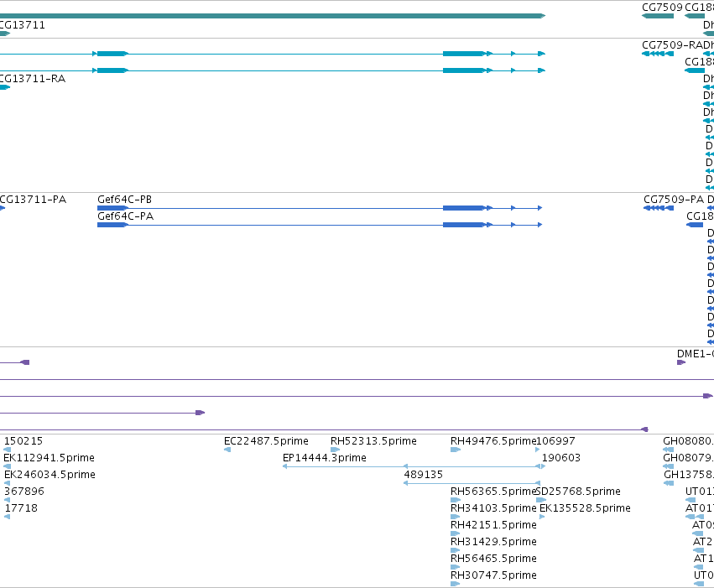Click the RH31429.5prime label

click(493, 542)
